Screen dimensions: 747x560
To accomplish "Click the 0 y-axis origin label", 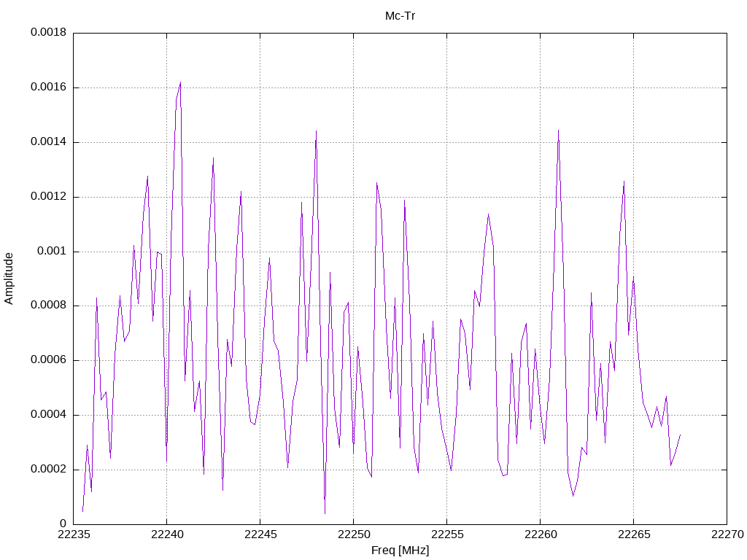I will pos(63,524).
